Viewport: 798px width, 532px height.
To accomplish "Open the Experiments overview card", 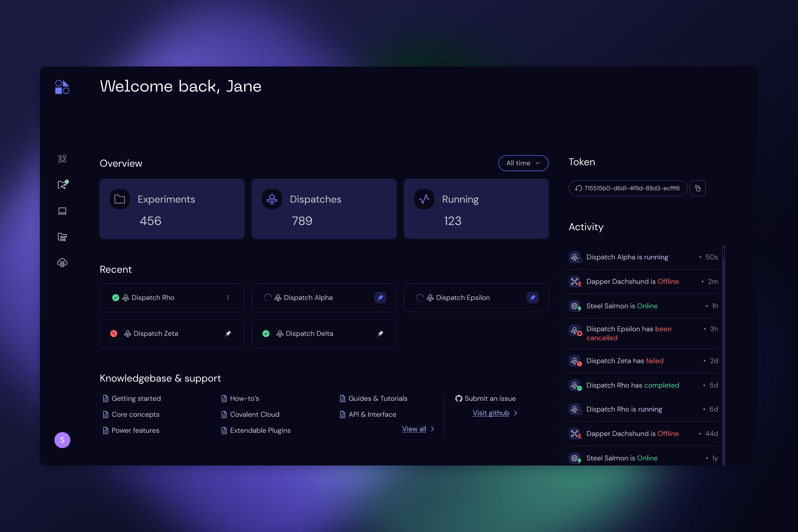I will pyautogui.click(x=172, y=209).
